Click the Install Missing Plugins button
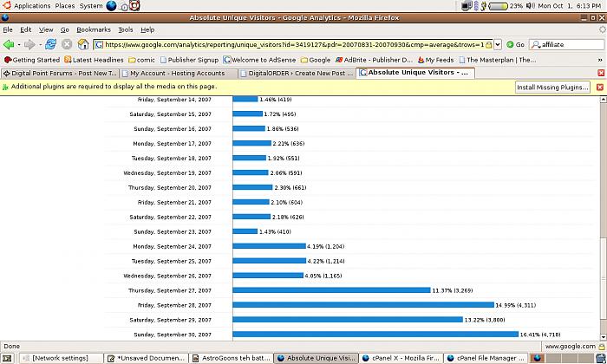Image resolution: width=607 pixels, height=364 pixels. [552, 88]
